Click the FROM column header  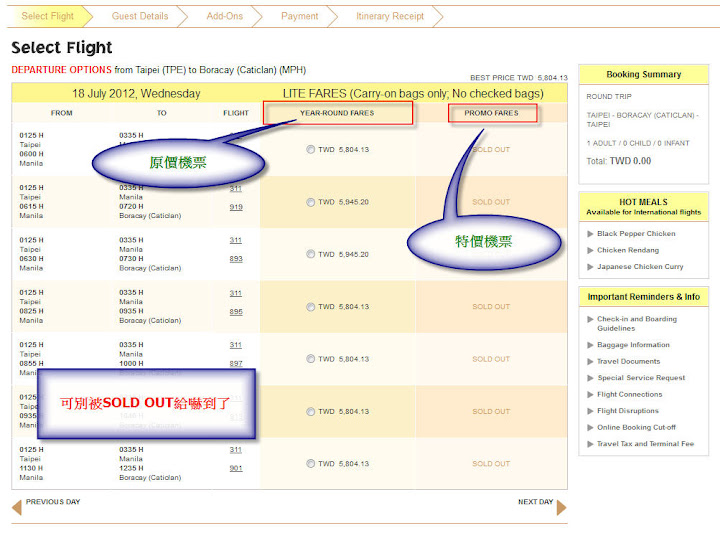(62, 113)
